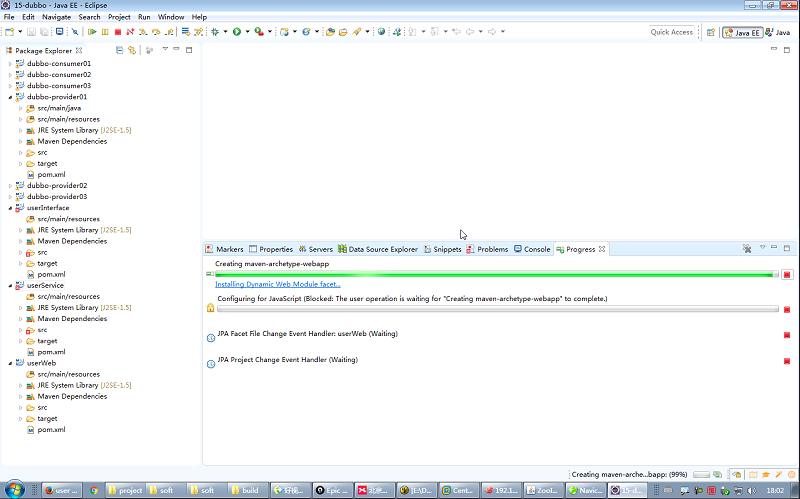This screenshot has width=800, height=499.
Task: Expand the dubbo-consumer01 project node
Action: coord(9,64)
